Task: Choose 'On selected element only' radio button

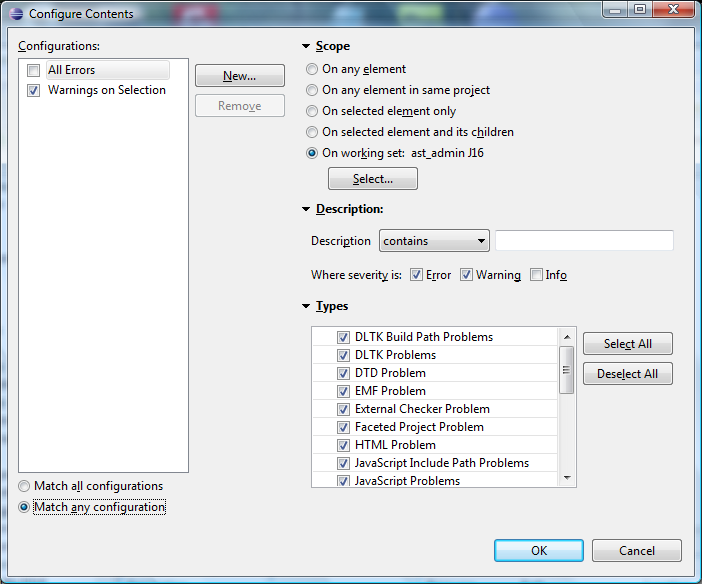Action: pyautogui.click(x=312, y=111)
